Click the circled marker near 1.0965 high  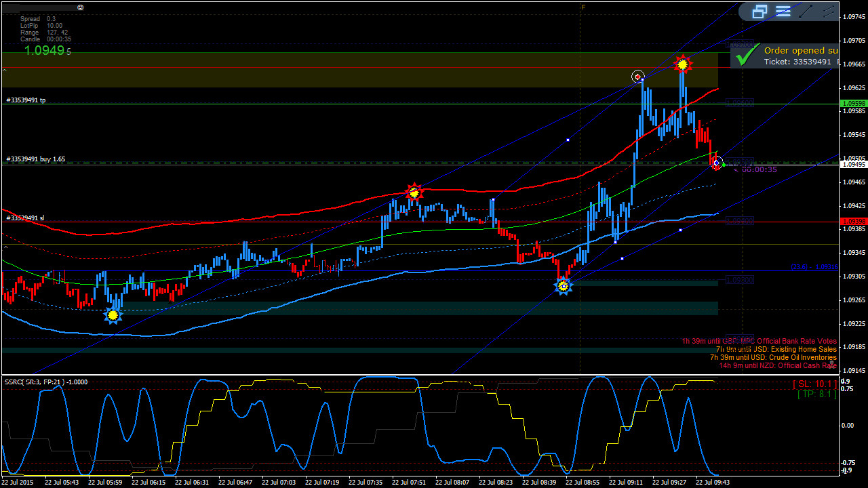point(637,77)
